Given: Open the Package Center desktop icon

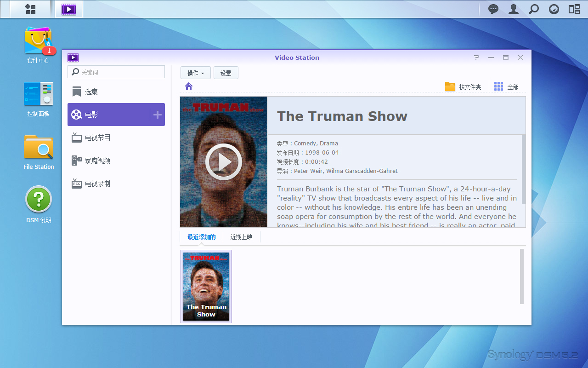Looking at the screenshot, I should click(x=38, y=42).
